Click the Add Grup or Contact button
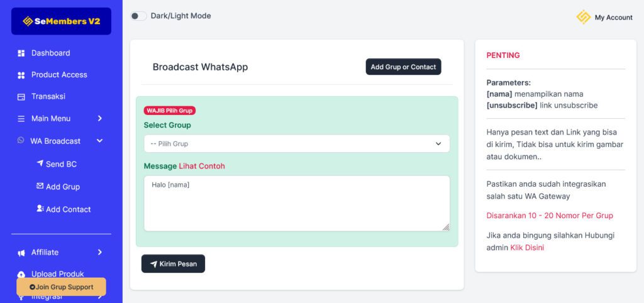The width and height of the screenshot is (644, 303). (403, 67)
